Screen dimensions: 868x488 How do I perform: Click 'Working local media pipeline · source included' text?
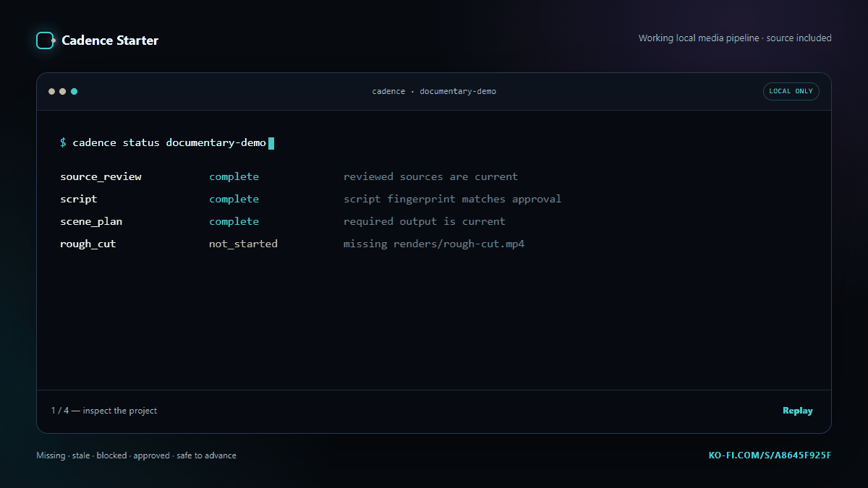(x=735, y=38)
